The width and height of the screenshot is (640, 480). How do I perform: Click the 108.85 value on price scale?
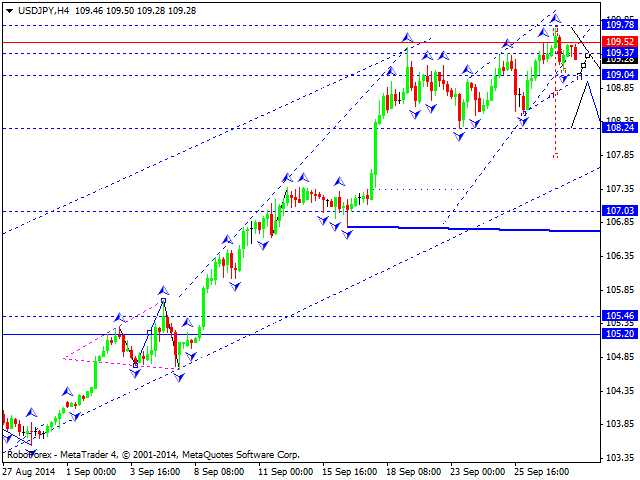tap(620, 87)
